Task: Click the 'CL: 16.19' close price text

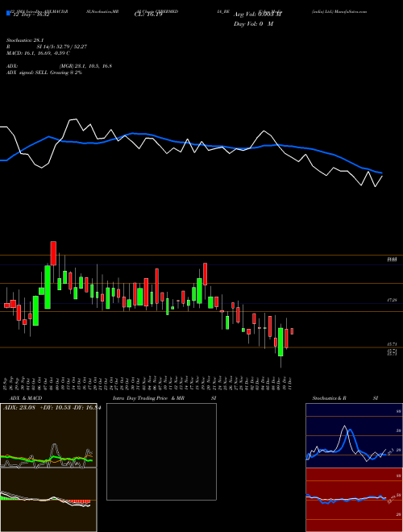Action: [x=148, y=15]
